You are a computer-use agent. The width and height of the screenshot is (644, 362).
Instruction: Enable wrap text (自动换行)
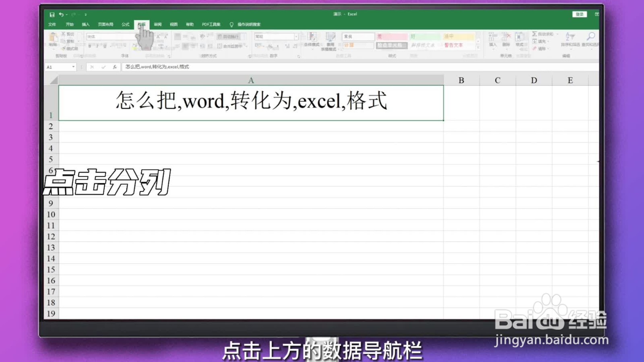pyautogui.click(x=228, y=37)
